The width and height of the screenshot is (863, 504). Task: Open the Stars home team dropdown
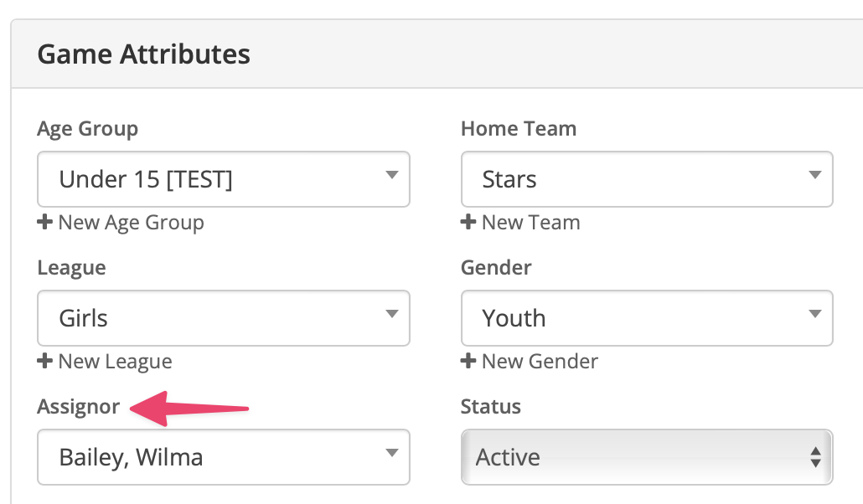coord(647,179)
